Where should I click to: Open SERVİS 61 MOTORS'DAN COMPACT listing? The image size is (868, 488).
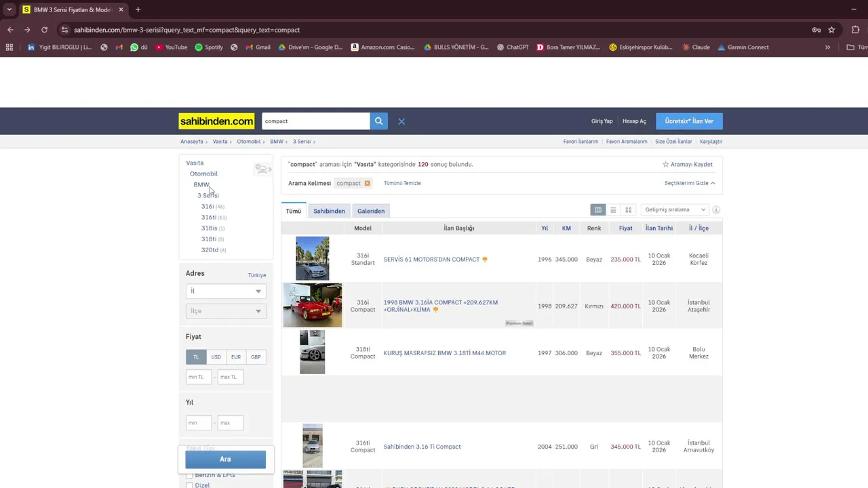click(431, 260)
